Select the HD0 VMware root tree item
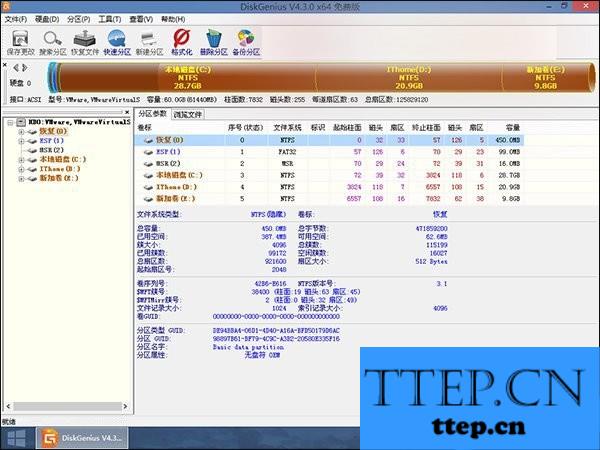Image resolution: width=600 pixels, height=450 pixels. coord(79,122)
